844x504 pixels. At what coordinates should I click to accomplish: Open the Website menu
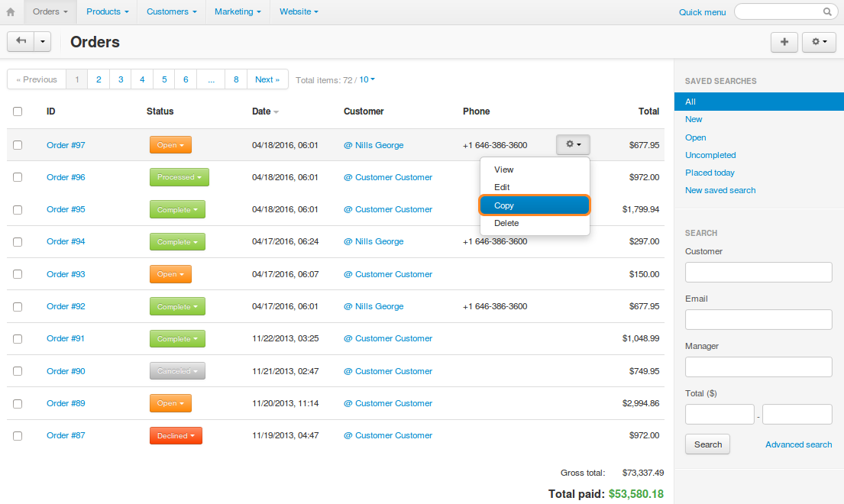[299, 11]
